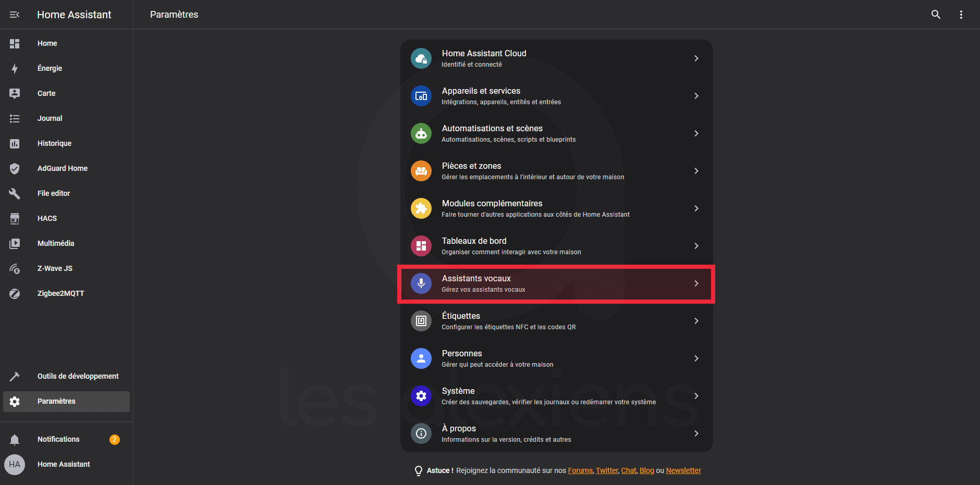Click the Journal list icon

pos(15,118)
